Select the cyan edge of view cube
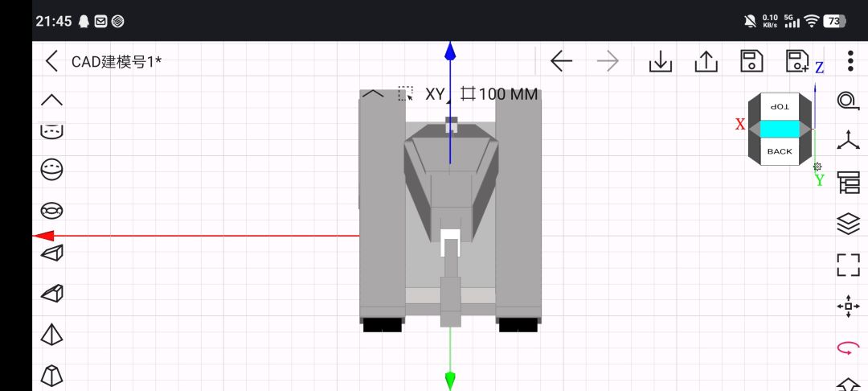The image size is (868, 391). point(780,129)
